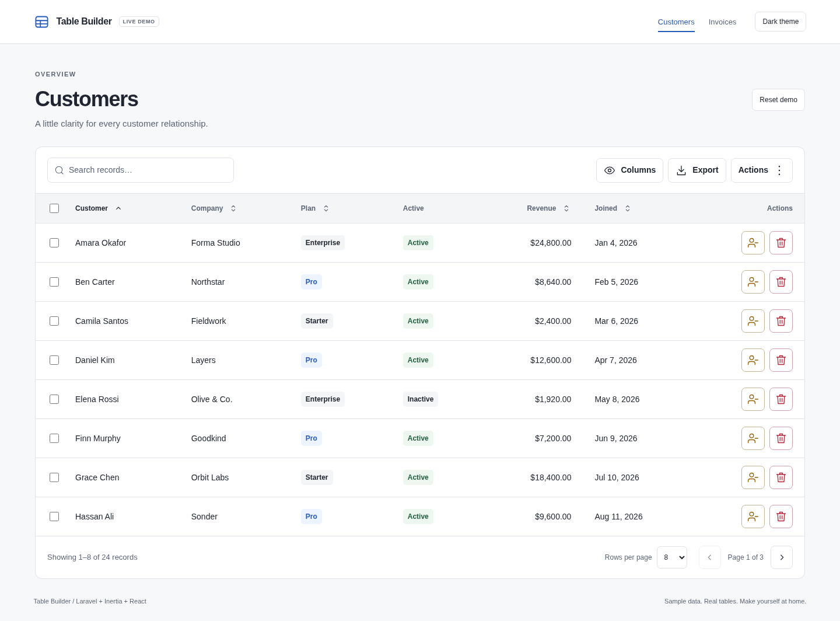Click the Active badge for Daniel Kim

[418, 360]
